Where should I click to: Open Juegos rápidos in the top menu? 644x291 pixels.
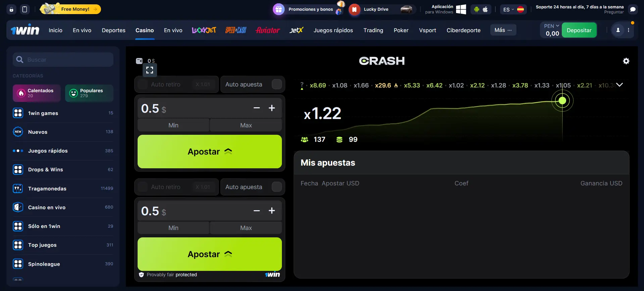coord(333,30)
